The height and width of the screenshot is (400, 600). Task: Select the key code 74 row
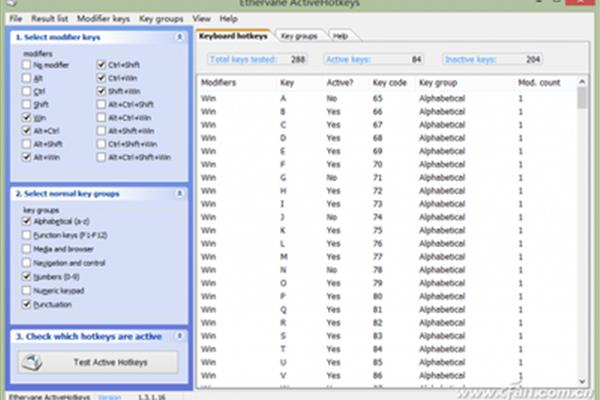tap(386, 217)
